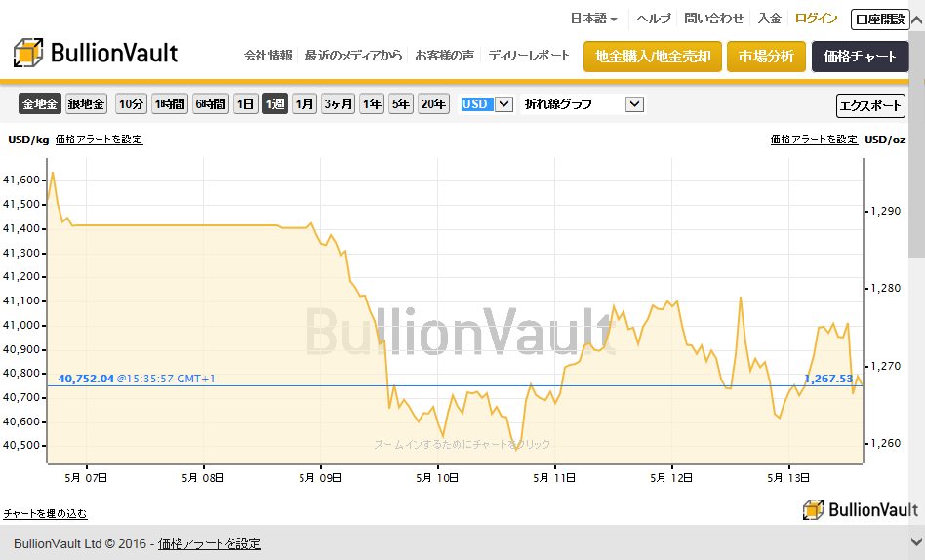925x560 pixels.
Task: Open the 入金 deposit link
Action: pos(770,19)
